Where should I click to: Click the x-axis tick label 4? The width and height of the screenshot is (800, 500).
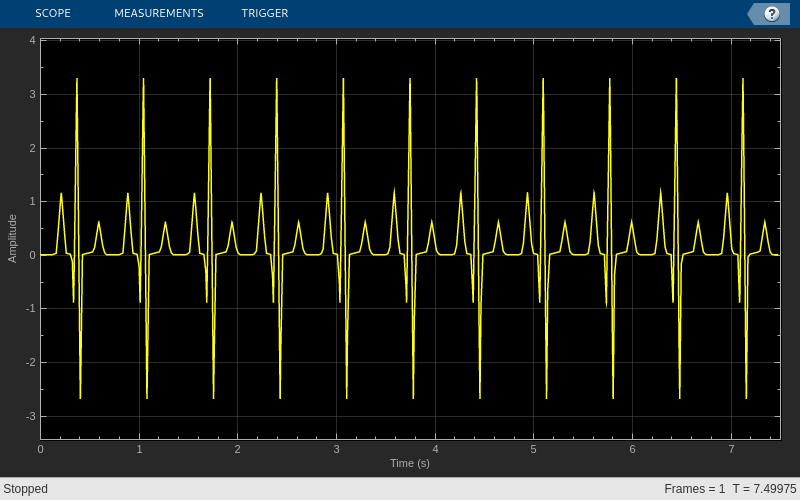click(435, 449)
